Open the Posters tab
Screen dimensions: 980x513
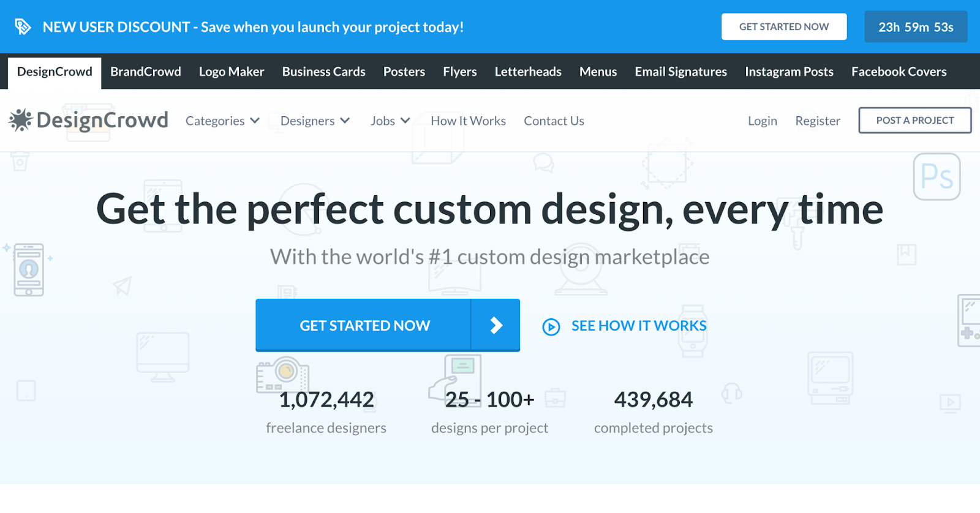404,72
